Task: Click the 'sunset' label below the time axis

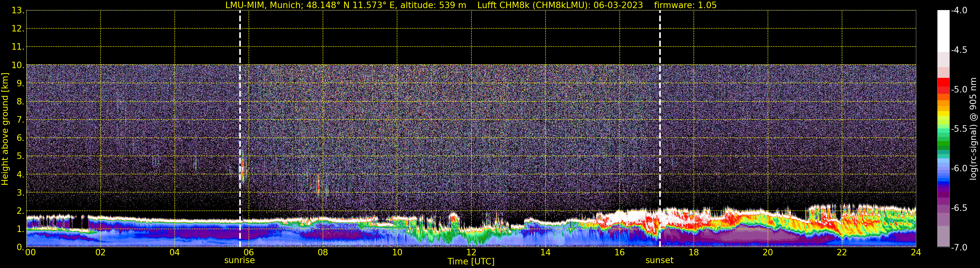Action: [x=659, y=261]
